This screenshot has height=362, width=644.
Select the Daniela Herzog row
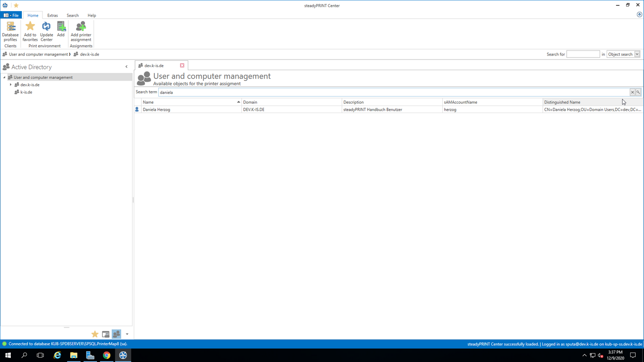click(389, 109)
